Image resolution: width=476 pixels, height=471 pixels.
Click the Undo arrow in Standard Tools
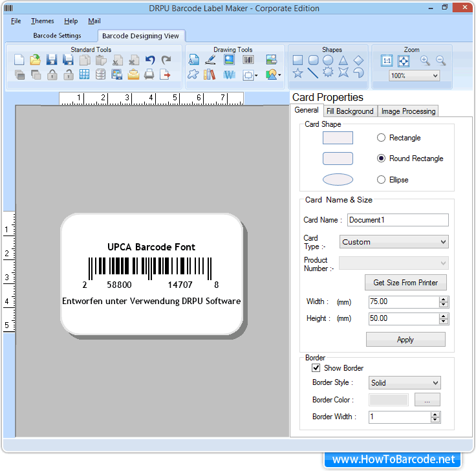(x=150, y=60)
